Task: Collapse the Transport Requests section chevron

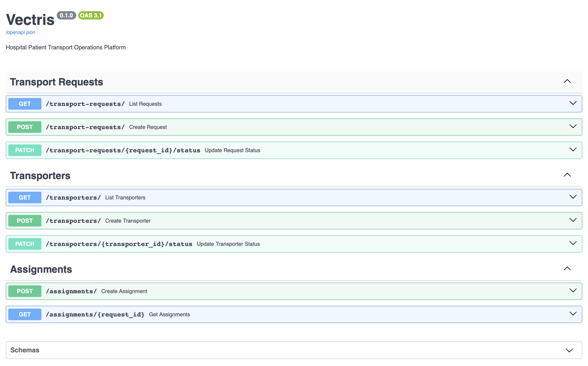Action: [567, 81]
